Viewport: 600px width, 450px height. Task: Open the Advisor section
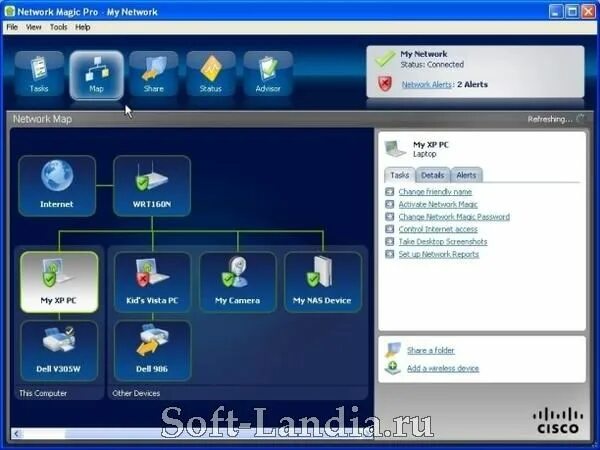click(x=268, y=73)
